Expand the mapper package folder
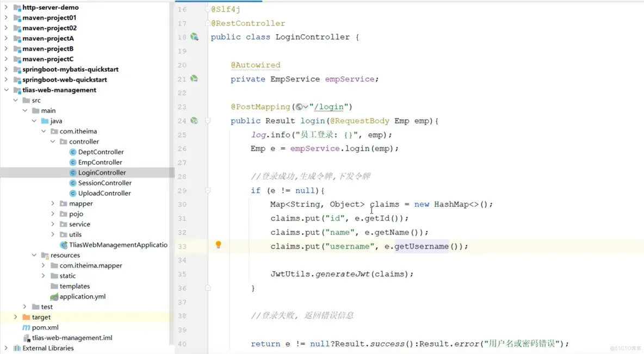Screen dimensions: 644x354 click(x=53, y=203)
